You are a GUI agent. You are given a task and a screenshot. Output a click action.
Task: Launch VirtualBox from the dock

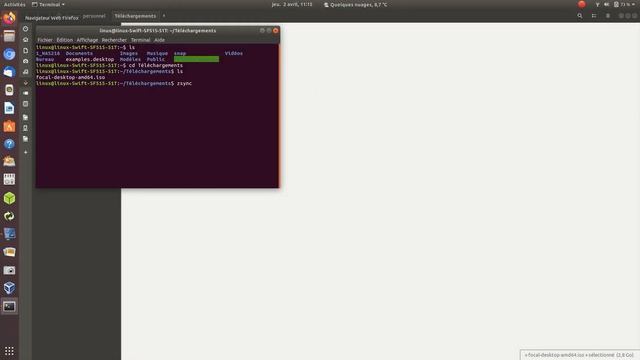pos(9,288)
